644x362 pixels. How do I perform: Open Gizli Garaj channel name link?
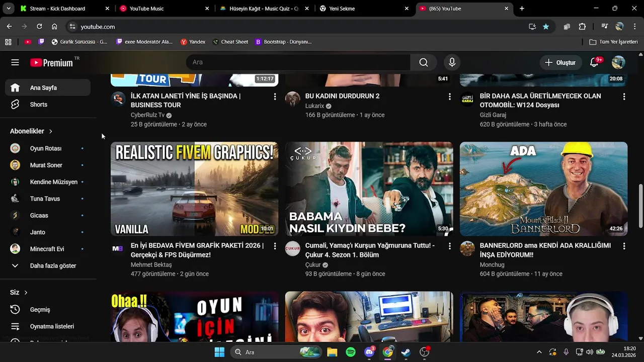click(493, 115)
